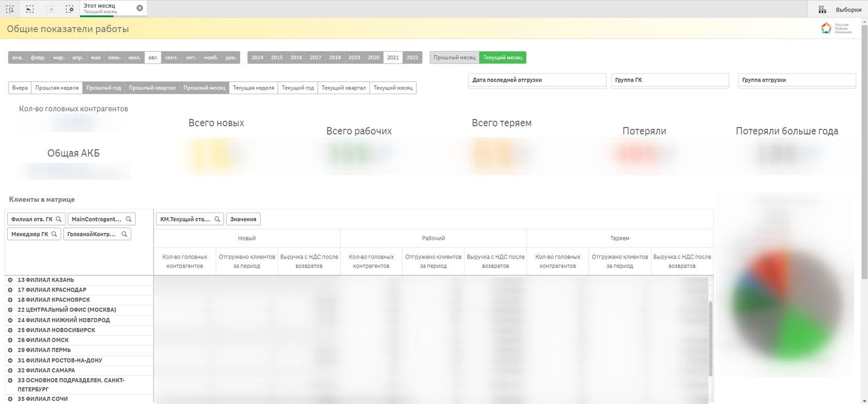The height and width of the screenshot is (404, 868).
Task: Expand row '13 ФИЛИАЛ КАЗАНЬ'
Action: [10, 280]
